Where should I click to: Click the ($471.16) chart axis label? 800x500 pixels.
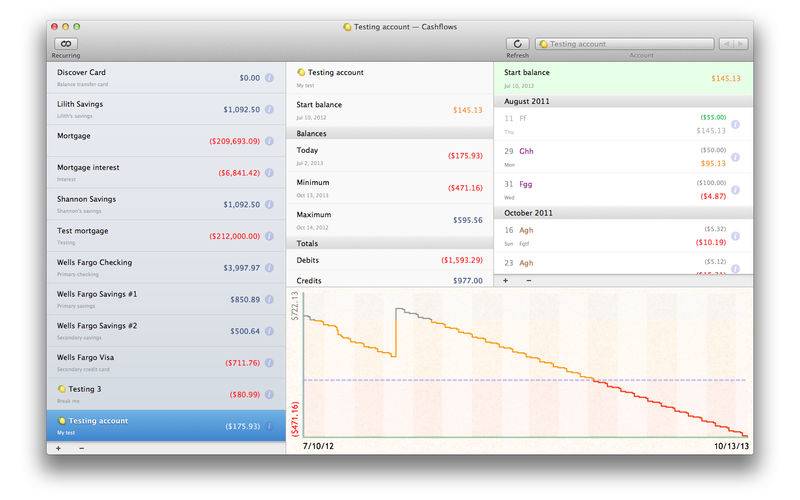tap(294, 419)
